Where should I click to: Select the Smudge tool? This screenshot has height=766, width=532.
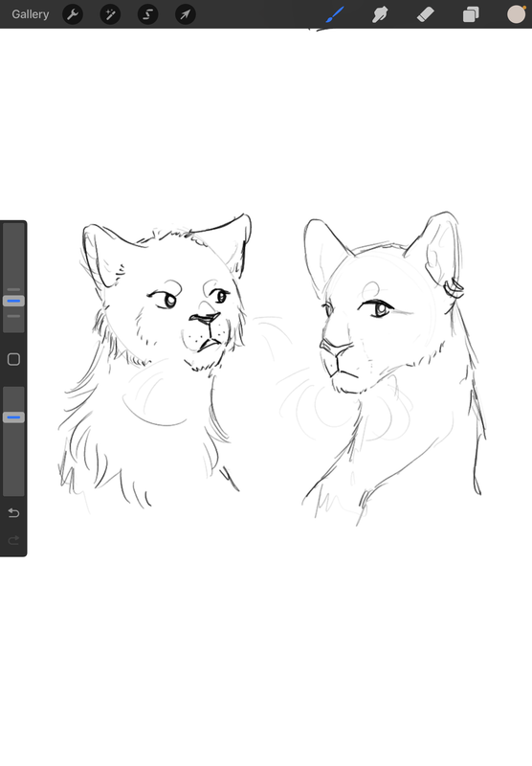[x=380, y=14]
